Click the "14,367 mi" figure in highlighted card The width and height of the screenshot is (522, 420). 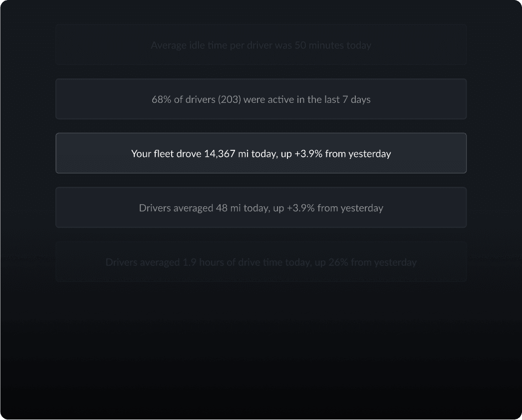[226, 154]
